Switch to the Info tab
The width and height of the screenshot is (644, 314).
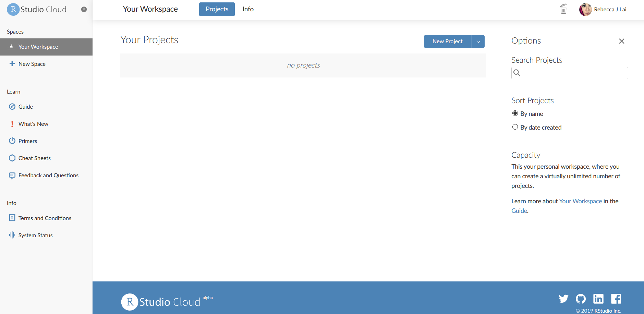click(248, 9)
